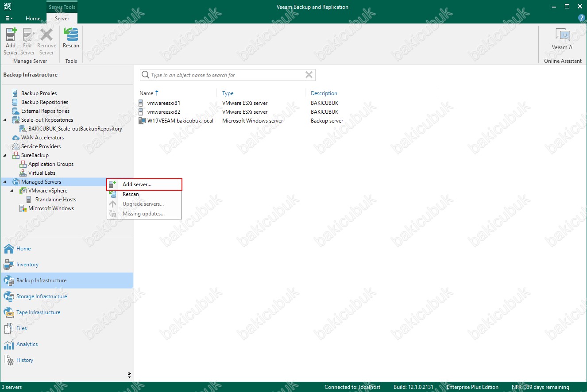Image resolution: width=587 pixels, height=392 pixels.
Task: Choose Add server... from the context menu
Action: coord(144,184)
